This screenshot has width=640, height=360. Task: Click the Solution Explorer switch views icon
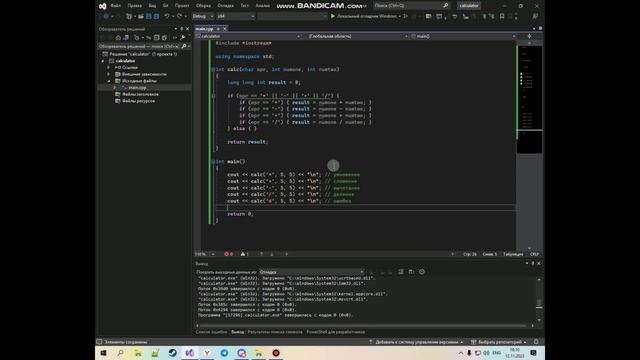click(126, 38)
